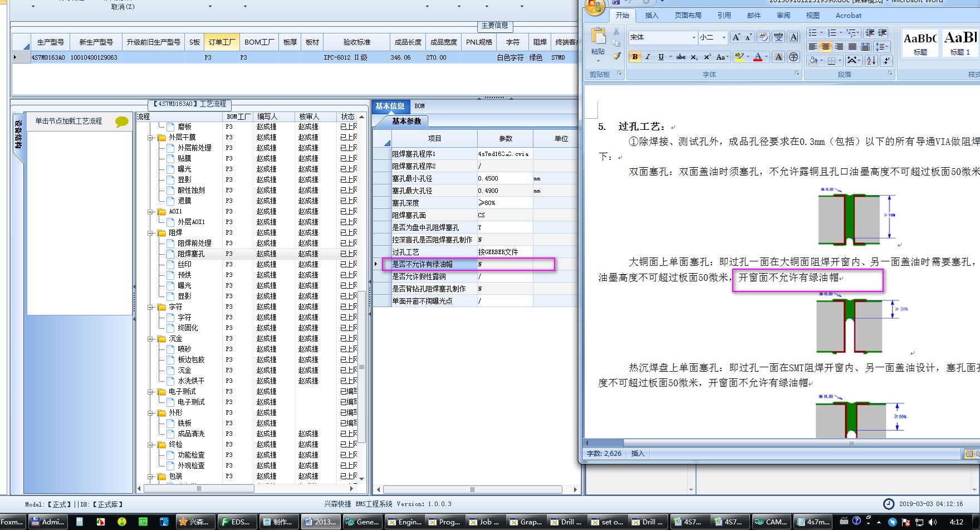Viewport: 980px width, 530px height.
Task: Switch to the 审阅 ribbon tab
Action: [x=783, y=16]
